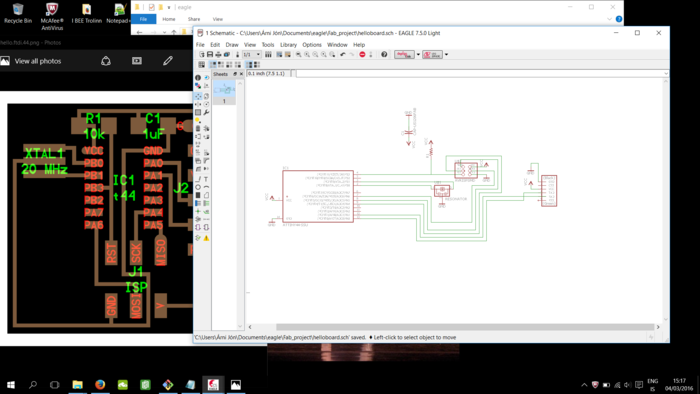
Task: Expand the command line history dropdown
Action: tap(666, 74)
